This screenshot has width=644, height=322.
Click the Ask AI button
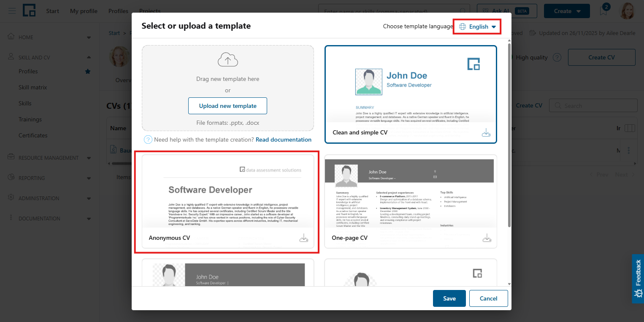[x=506, y=11]
